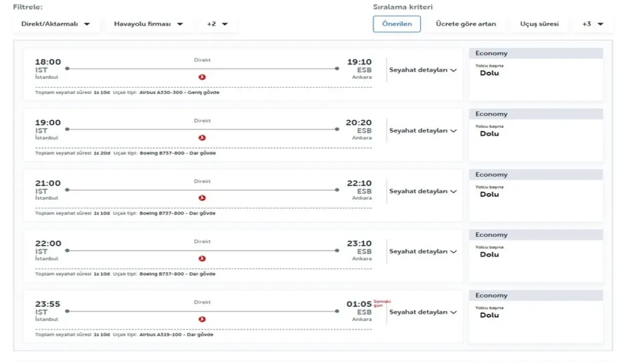Expand Seyahat detayları for the 19:00 flight
The width and height of the screenshot is (644, 362).
click(x=423, y=131)
